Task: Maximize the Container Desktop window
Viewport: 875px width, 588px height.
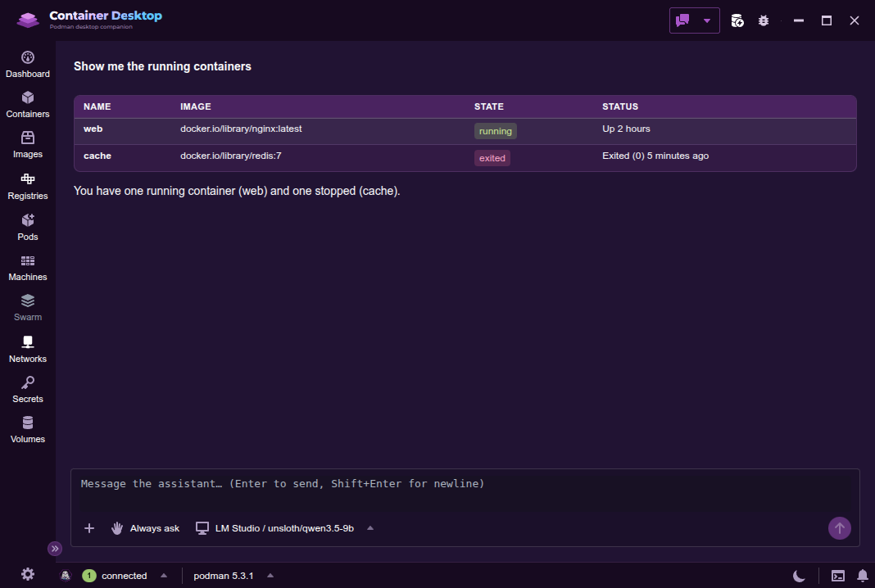Action: point(827,20)
